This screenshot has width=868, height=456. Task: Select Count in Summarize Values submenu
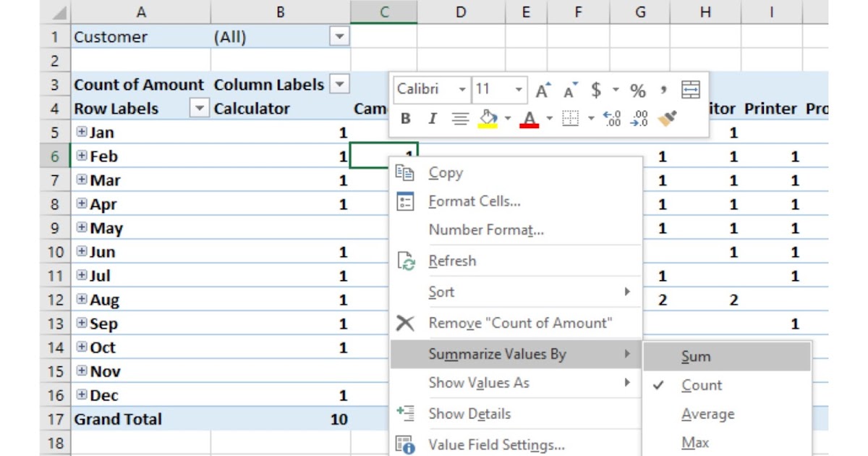click(701, 385)
